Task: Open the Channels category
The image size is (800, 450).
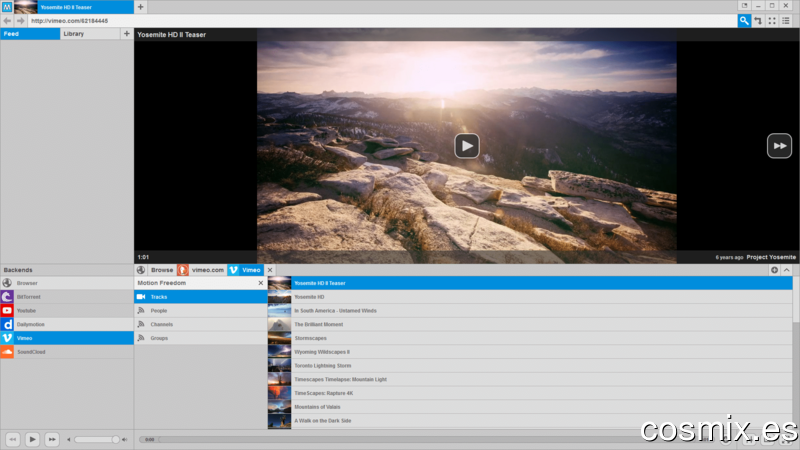Action: click(201, 324)
